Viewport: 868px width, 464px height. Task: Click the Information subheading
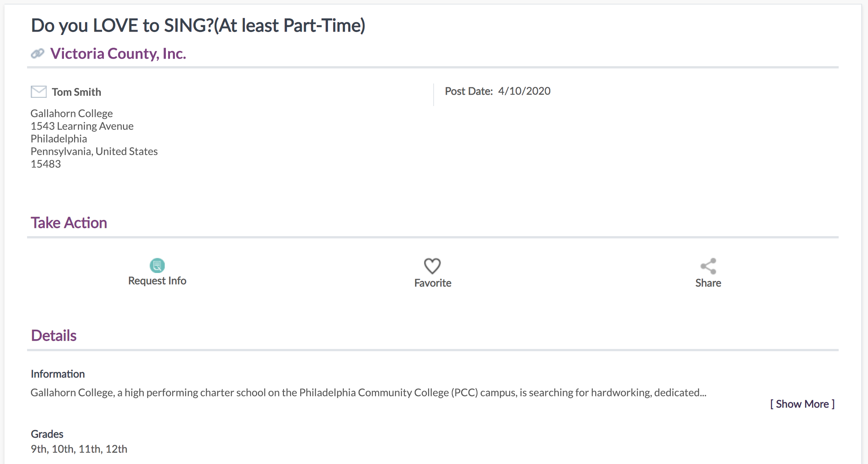pyautogui.click(x=58, y=374)
